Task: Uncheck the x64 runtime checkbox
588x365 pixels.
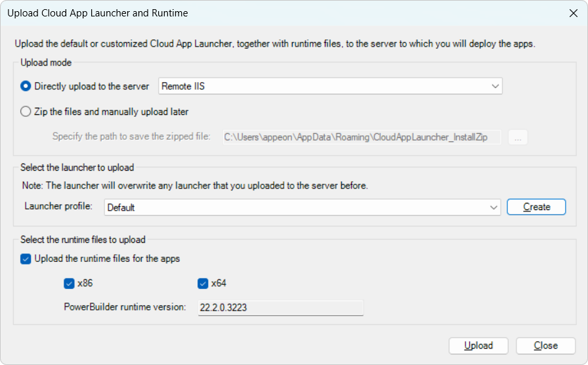Action: [203, 284]
